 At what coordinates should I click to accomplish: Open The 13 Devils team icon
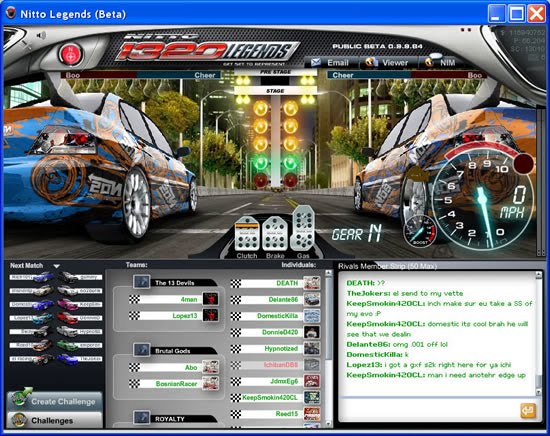pos(142,281)
